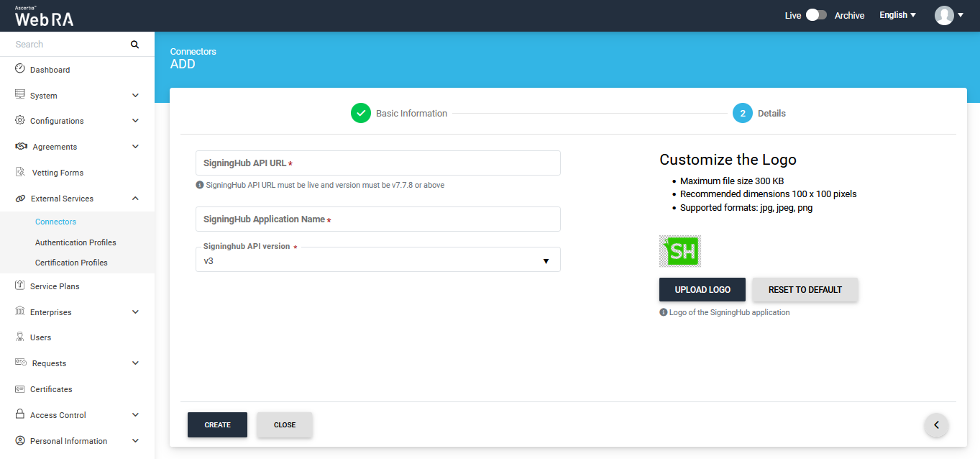Viewport: 980px width, 459px height.
Task: Open the user menu arrow
Action: [x=961, y=15]
